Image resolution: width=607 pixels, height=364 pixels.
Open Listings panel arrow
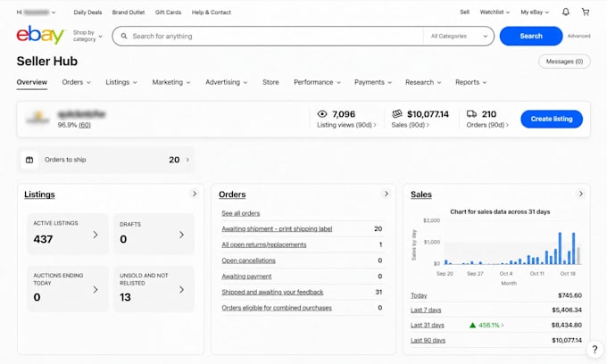(x=195, y=194)
